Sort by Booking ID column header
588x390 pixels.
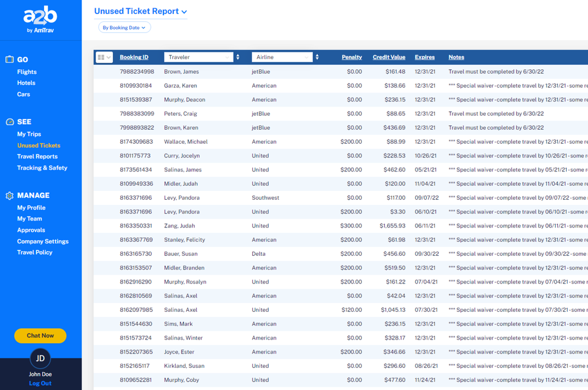pyautogui.click(x=134, y=57)
